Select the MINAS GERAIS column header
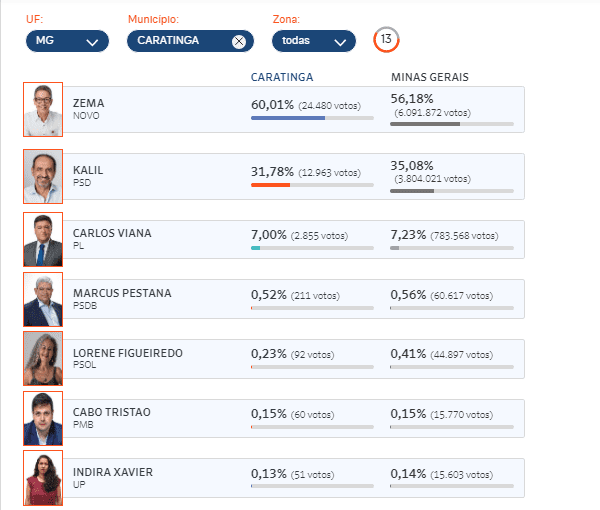Screen dimensions: 600x510 (429, 77)
